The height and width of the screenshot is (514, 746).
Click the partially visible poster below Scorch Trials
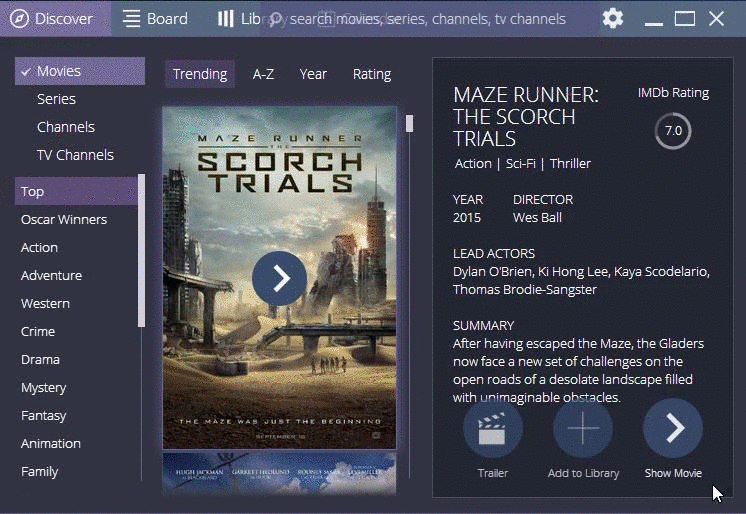(279, 473)
